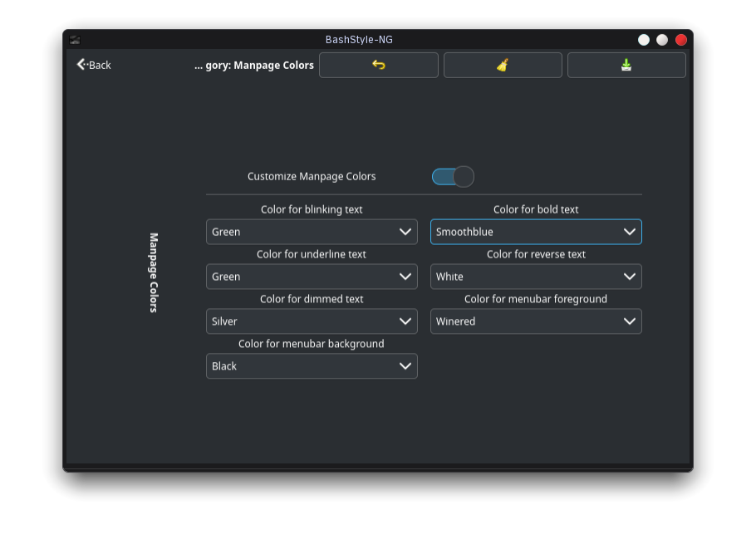756x544 pixels.
Task: Open menubar foreground Winered dropdown
Action: 536,321
